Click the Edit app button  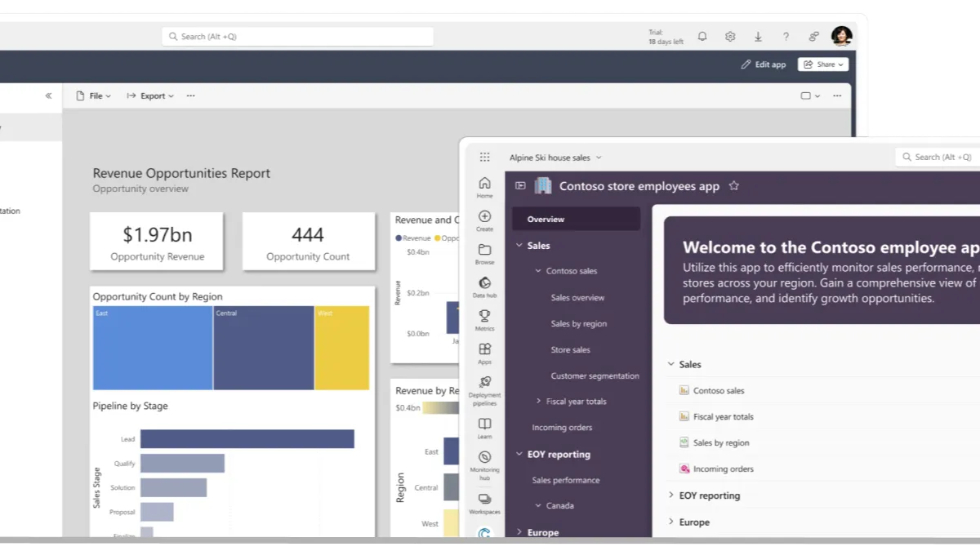click(764, 64)
